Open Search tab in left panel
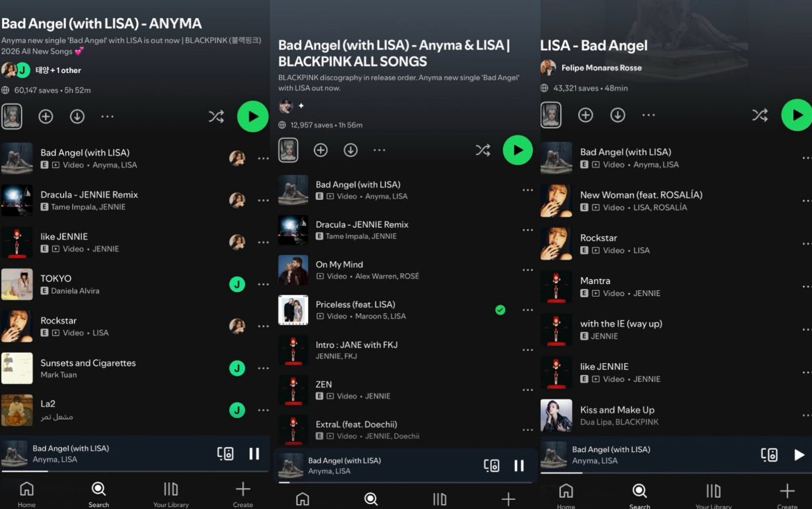The width and height of the screenshot is (812, 509). 99,494
